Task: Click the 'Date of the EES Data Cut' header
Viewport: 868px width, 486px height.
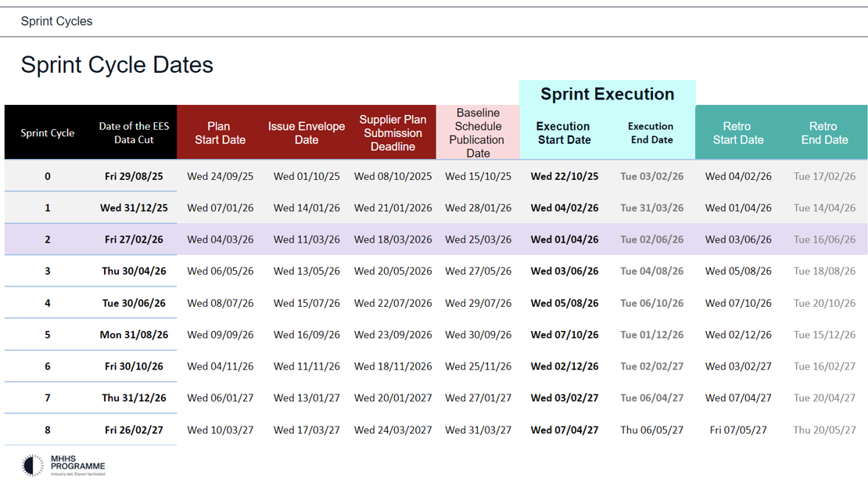Action: [x=134, y=132]
